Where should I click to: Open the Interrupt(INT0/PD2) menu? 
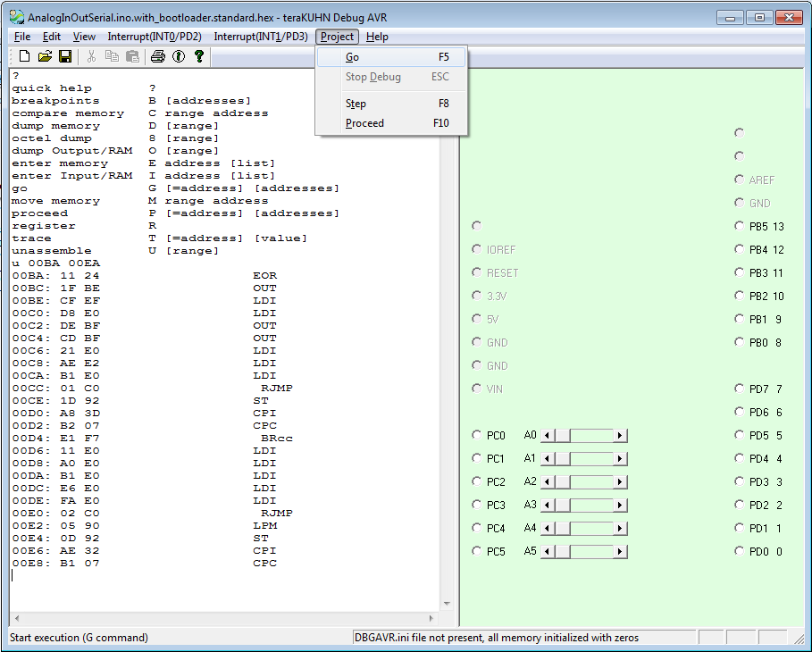click(x=155, y=37)
